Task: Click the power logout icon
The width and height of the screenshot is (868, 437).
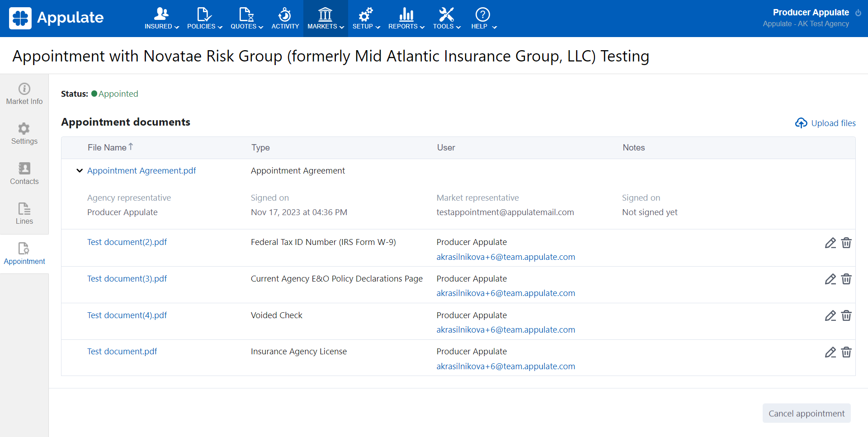Action: click(x=858, y=13)
